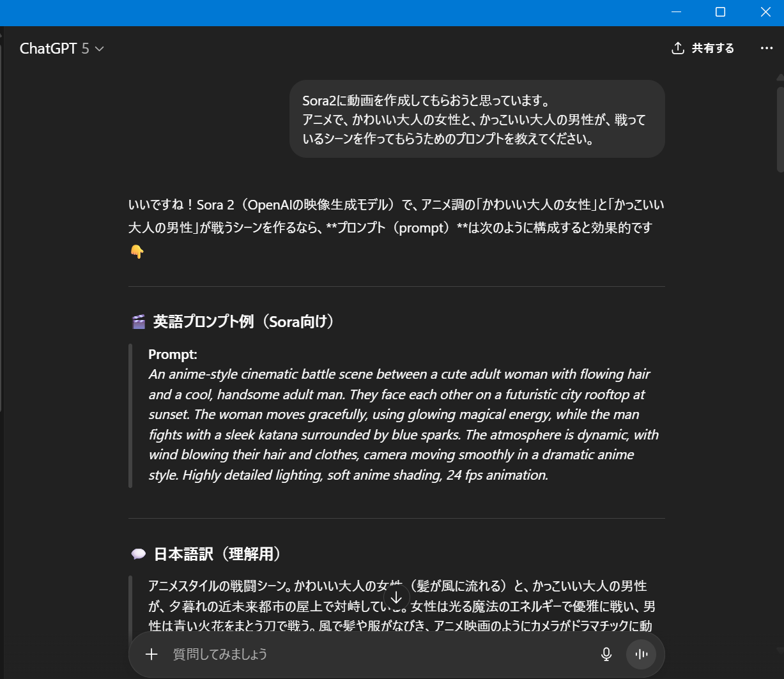Click the italic English anime battle prompt text
The height and width of the screenshot is (679, 784).
403,425
